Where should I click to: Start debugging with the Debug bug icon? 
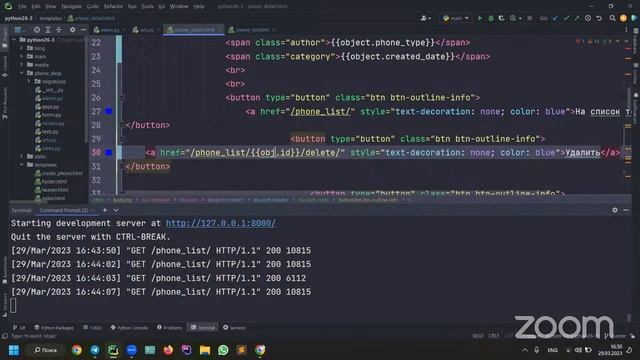(x=491, y=18)
